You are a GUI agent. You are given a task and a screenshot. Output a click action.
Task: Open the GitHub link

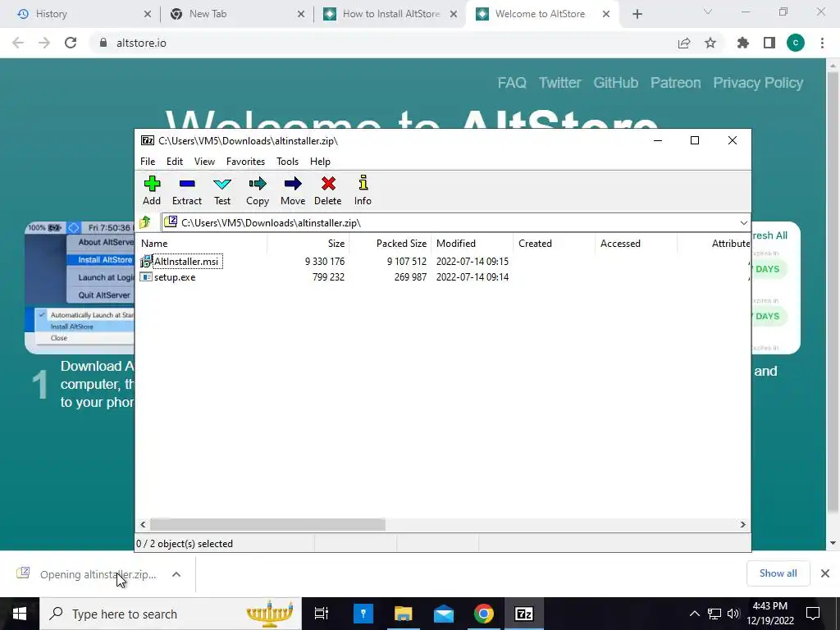(x=615, y=83)
